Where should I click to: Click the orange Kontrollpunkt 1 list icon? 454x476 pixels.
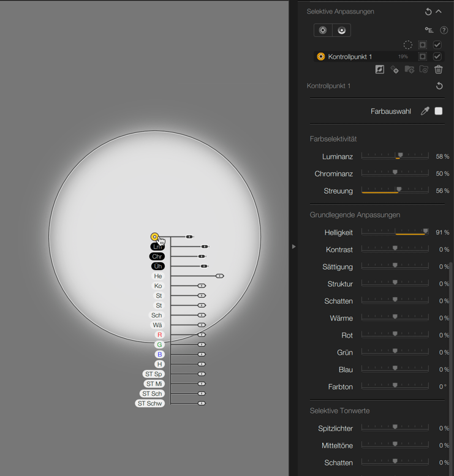(320, 57)
